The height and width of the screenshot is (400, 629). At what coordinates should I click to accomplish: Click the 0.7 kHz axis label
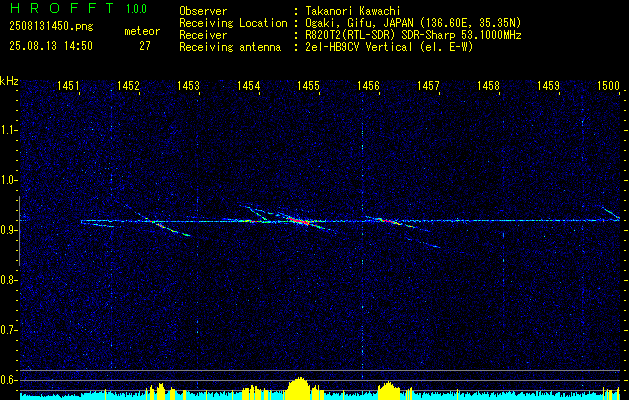[x=8, y=330]
